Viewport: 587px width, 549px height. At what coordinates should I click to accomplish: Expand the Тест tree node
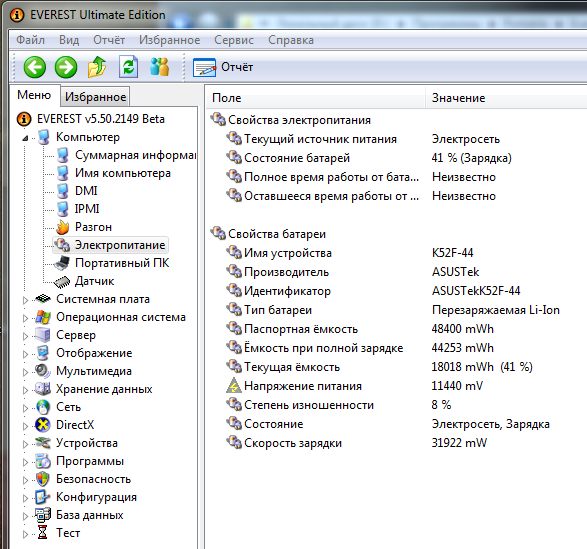pyautogui.click(x=25, y=534)
